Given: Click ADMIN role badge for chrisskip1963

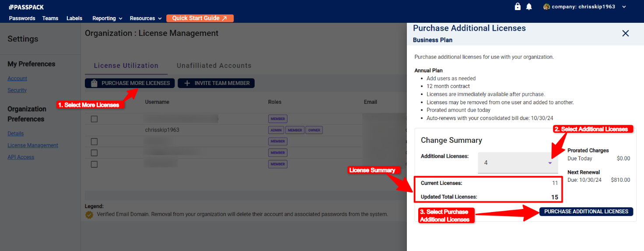Looking at the screenshot, I should coord(276,130).
